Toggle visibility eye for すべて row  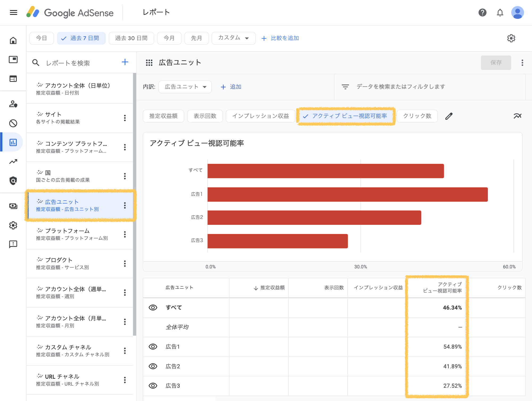(x=153, y=307)
